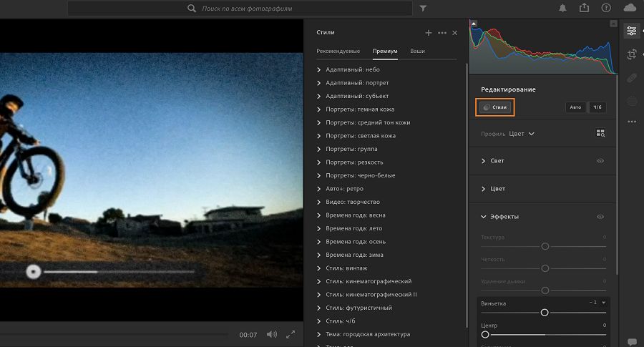Open the comments bubble icon at bottom right
644x347 pixels.
tap(632, 342)
